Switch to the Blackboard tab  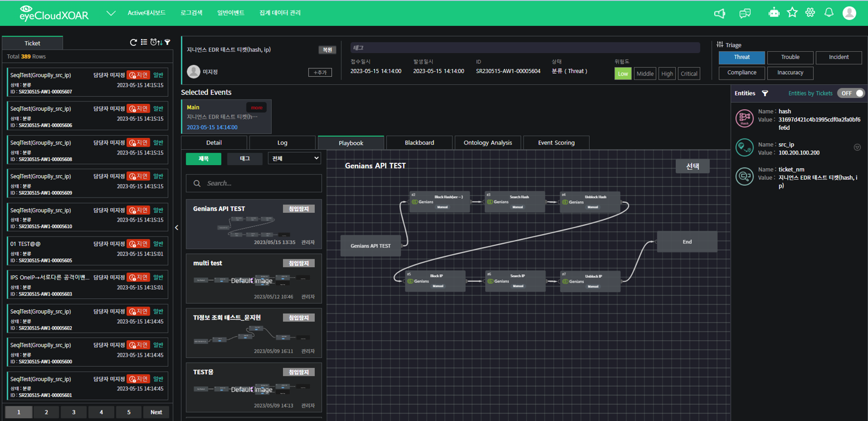[x=419, y=142]
